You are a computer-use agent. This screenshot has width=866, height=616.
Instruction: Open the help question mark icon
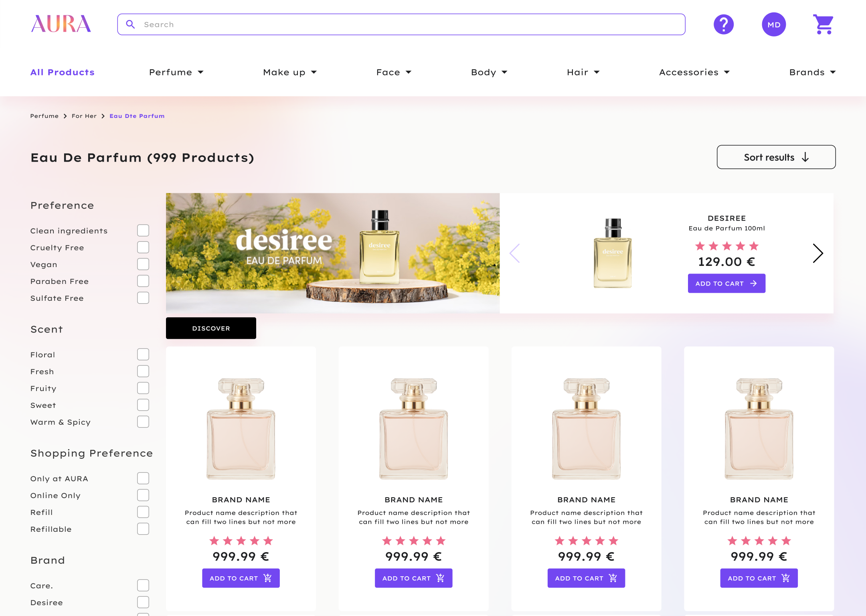tap(723, 24)
